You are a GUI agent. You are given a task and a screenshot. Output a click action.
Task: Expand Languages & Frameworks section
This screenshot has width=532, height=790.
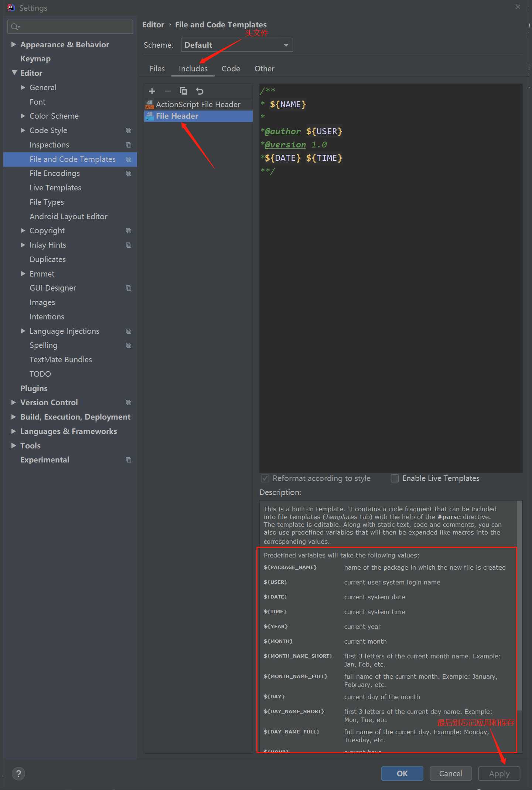pos(14,431)
